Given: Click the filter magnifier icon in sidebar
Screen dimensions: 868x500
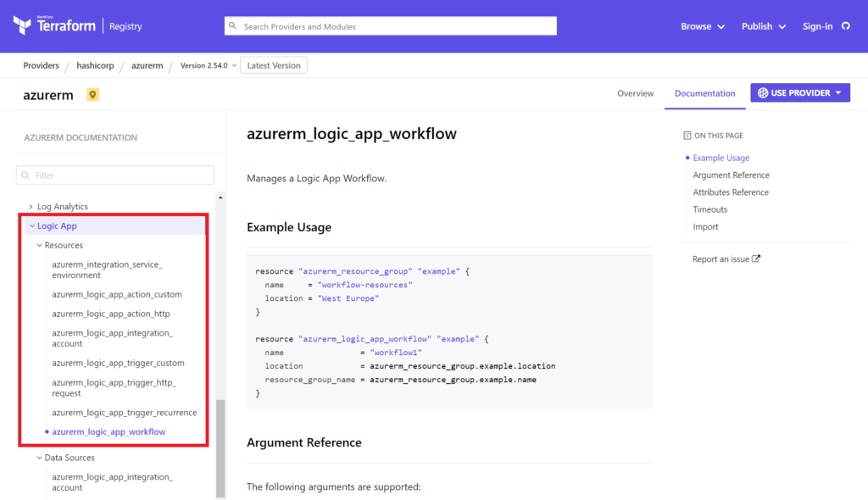Looking at the screenshot, I should click(x=25, y=175).
